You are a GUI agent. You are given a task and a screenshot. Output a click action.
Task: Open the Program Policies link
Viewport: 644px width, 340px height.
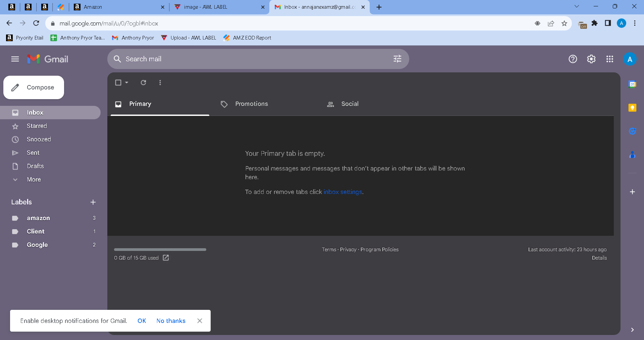pyautogui.click(x=379, y=250)
